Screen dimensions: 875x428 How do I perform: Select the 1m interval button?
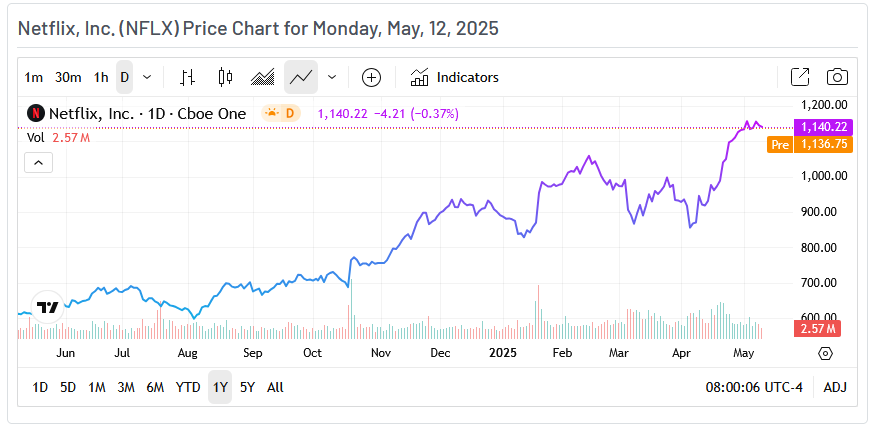34,77
